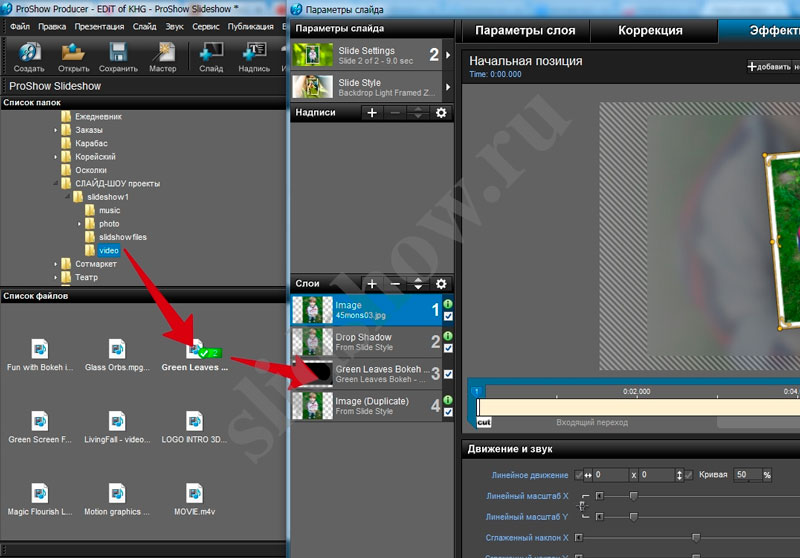Click the Линейный масштаб X label
800x558 pixels.
click(527, 496)
